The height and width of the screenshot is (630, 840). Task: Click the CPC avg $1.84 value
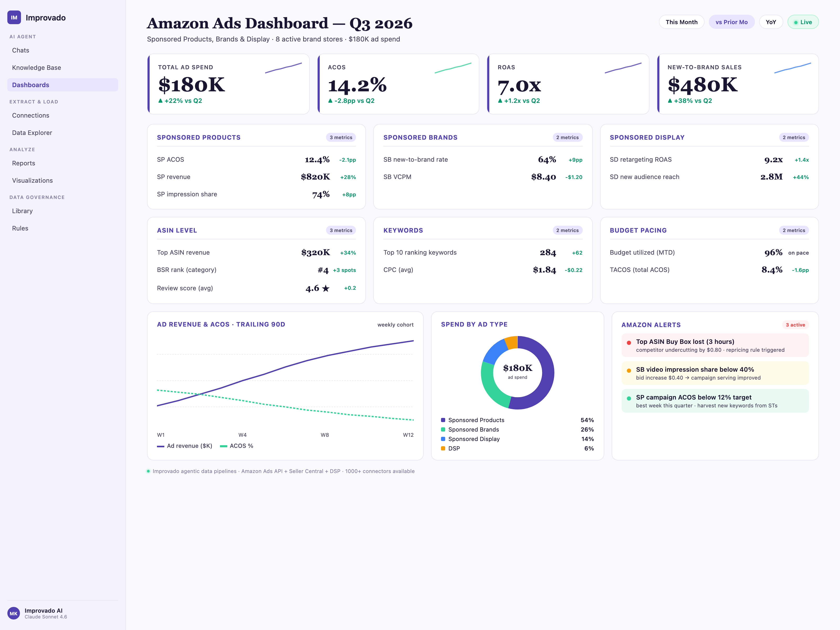point(544,270)
